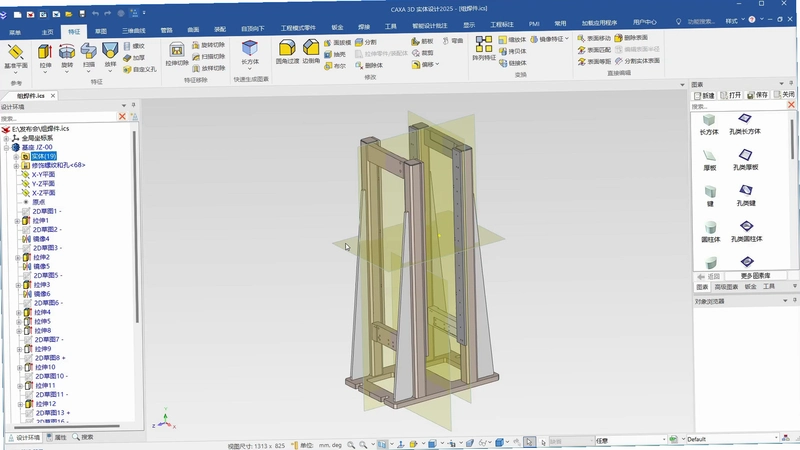Click the 螺纹 thread tool

(x=134, y=46)
